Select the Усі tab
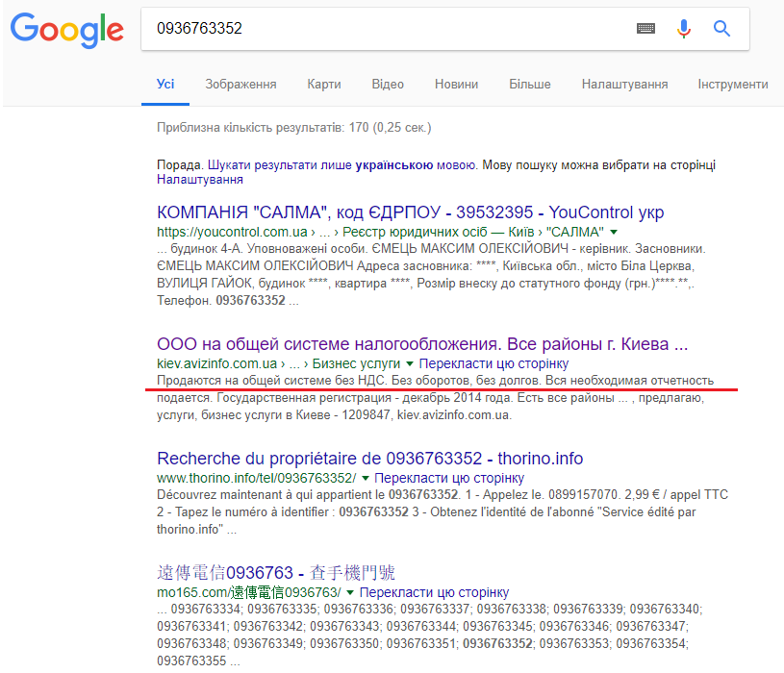This screenshot has height=673, width=784. (165, 84)
